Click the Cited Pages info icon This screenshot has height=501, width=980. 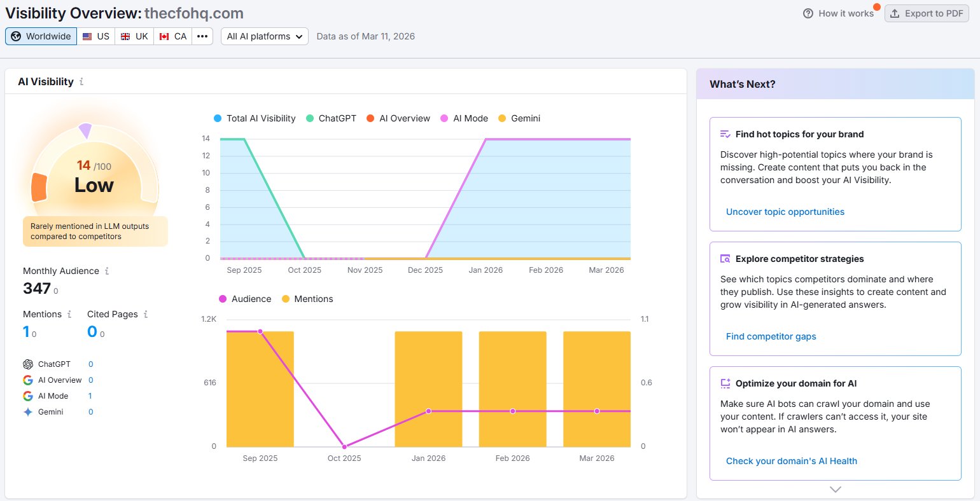point(146,314)
